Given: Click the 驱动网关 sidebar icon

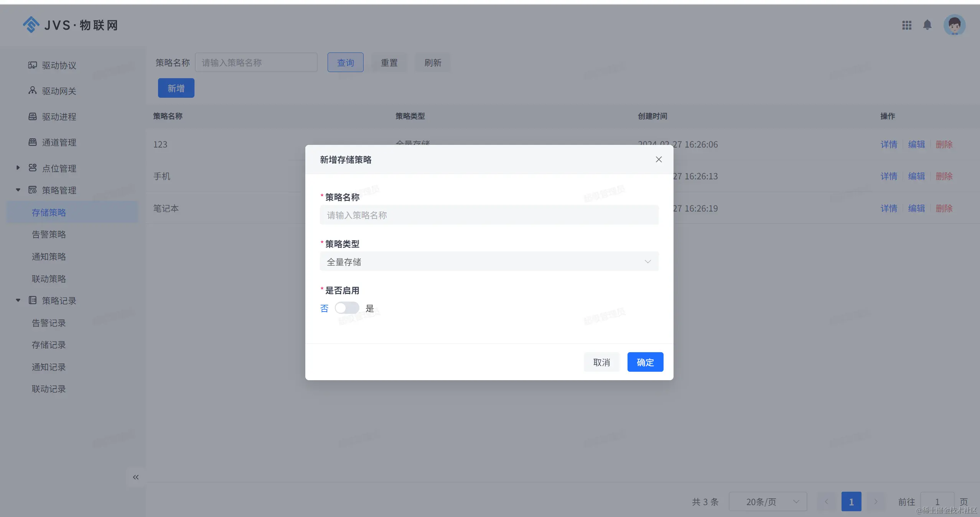Looking at the screenshot, I should click(x=33, y=91).
